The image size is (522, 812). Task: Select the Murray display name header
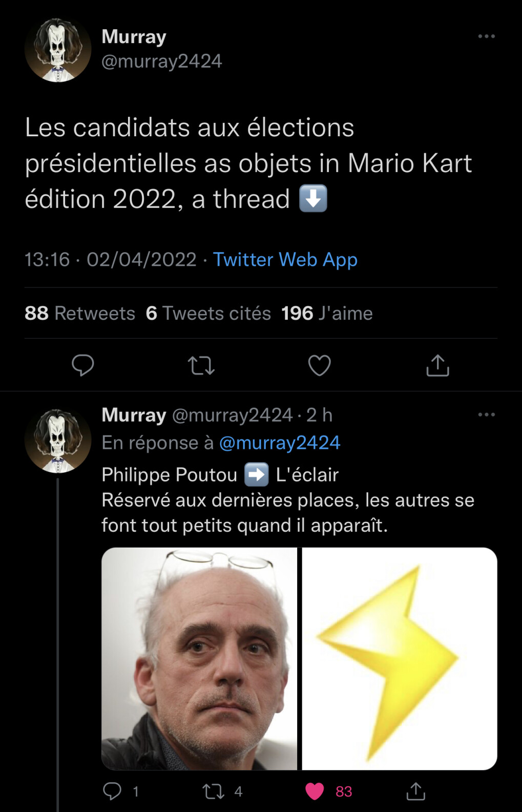click(134, 35)
